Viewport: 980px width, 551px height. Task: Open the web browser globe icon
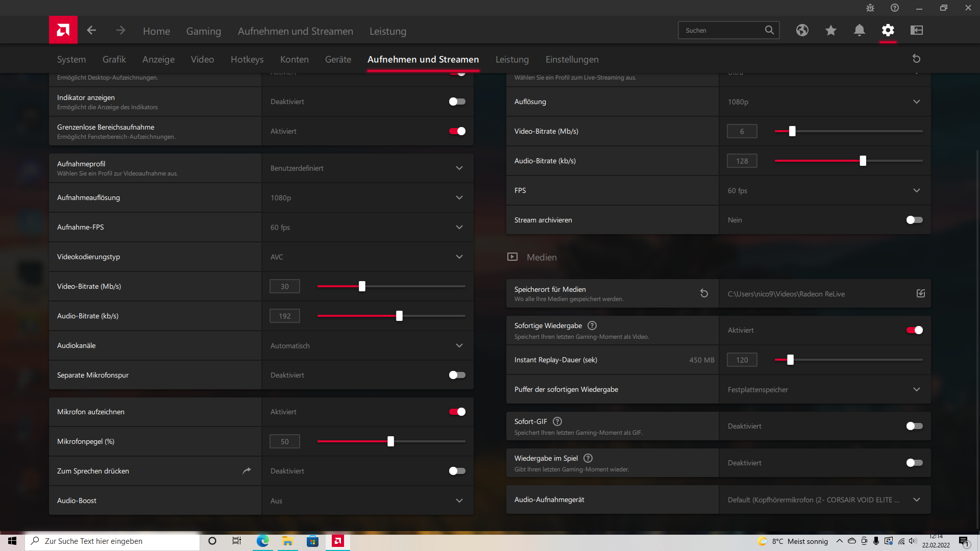pyautogui.click(x=802, y=30)
